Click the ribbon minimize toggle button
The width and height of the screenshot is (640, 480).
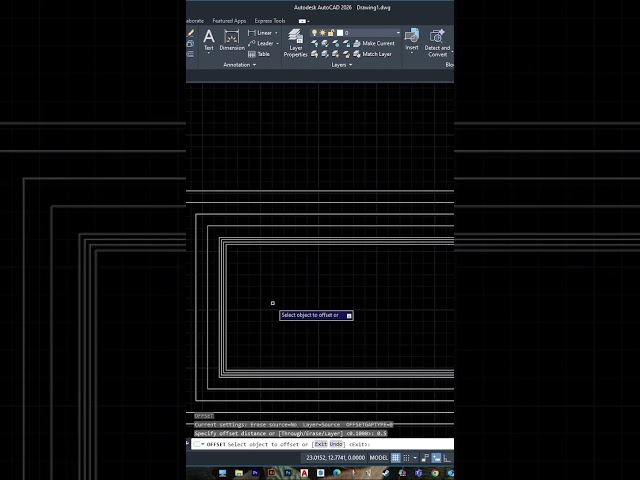click(302, 21)
